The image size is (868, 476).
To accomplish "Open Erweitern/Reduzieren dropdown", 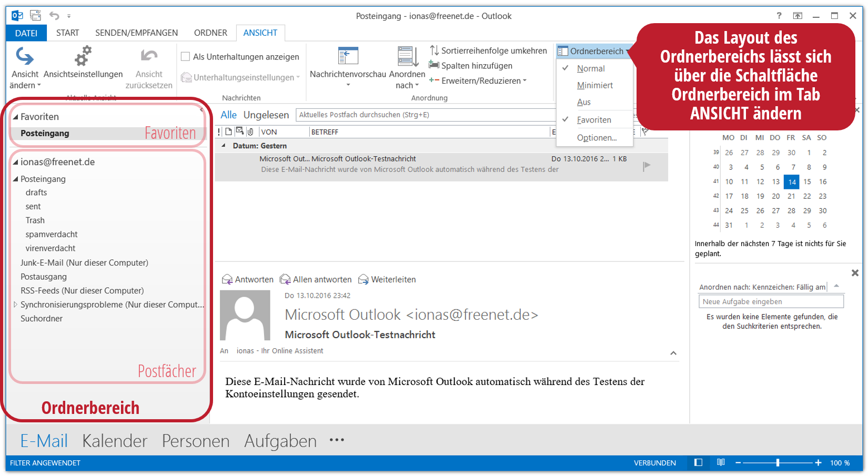I will point(478,80).
